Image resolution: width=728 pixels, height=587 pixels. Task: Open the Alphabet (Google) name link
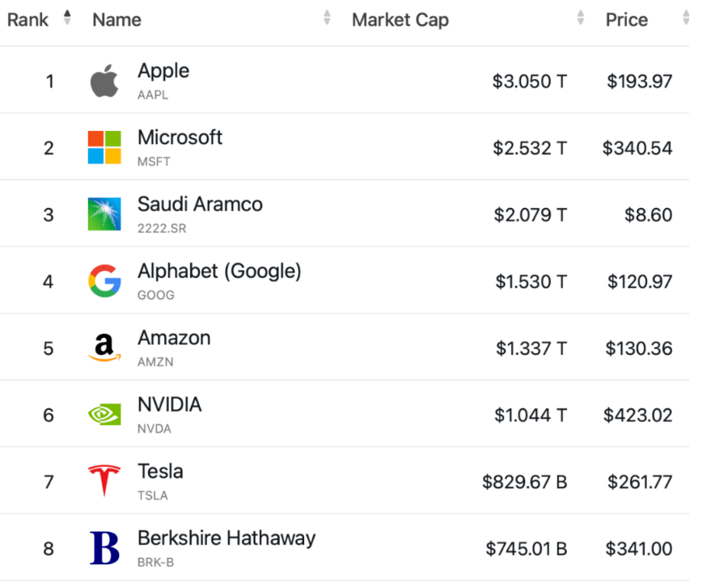coord(219,272)
